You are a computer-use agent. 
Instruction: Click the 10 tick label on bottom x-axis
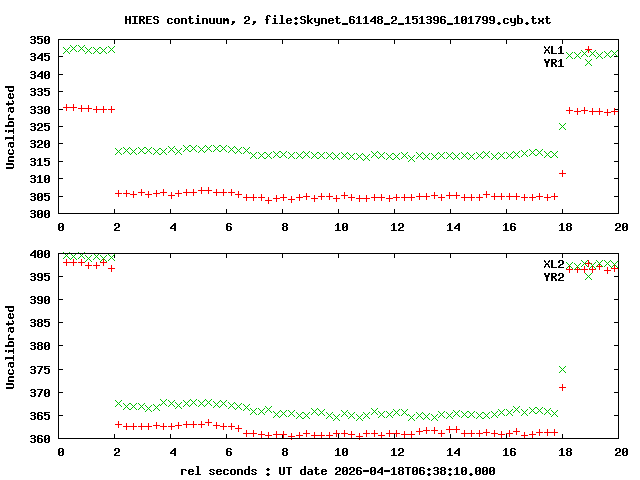point(341,453)
